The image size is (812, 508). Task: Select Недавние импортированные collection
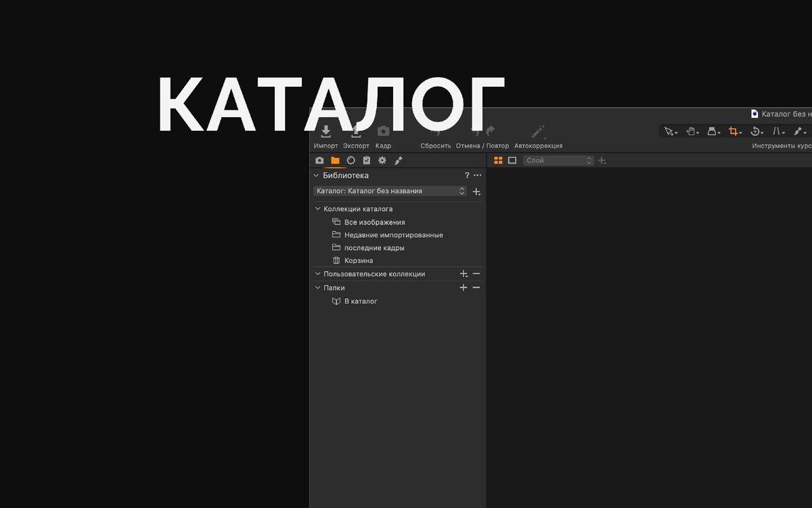tap(393, 235)
